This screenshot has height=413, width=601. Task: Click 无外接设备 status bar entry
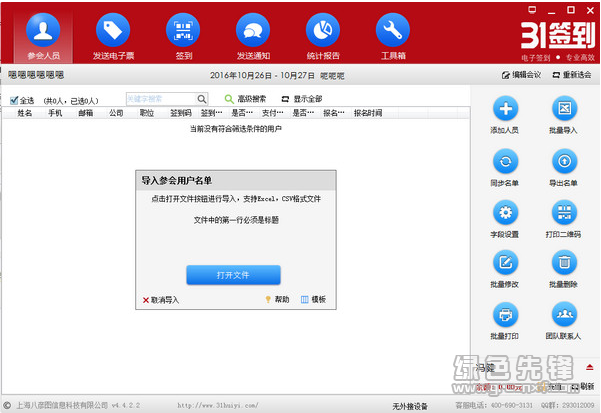[410, 406]
